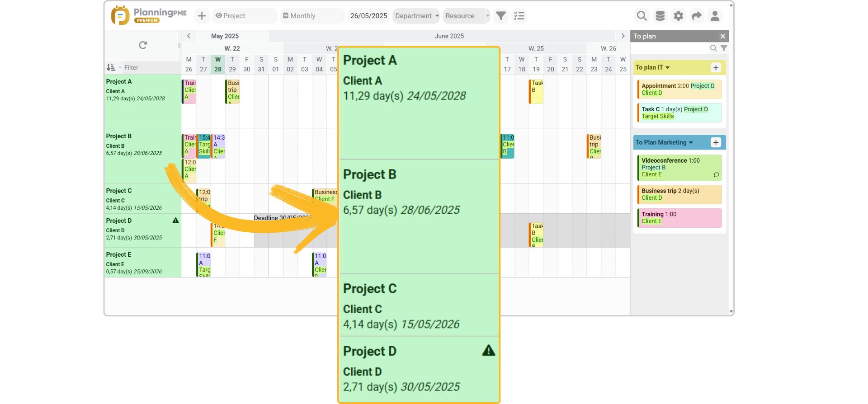Open the Department dropdown
This screenshot has width=868, height=404.
pyautogui.click(x=416, y=16)
